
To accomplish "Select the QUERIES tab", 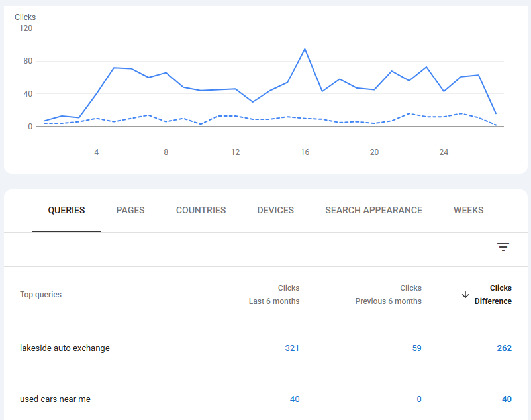I will click(x=66, y=211).
